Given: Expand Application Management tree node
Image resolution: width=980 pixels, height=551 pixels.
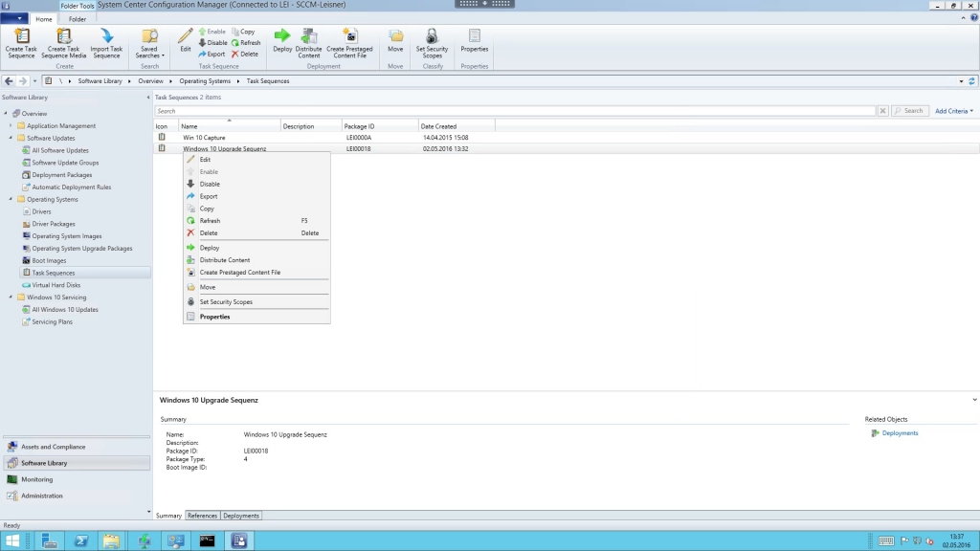Looking at the screenshot, I should click(x=11, y=125).
